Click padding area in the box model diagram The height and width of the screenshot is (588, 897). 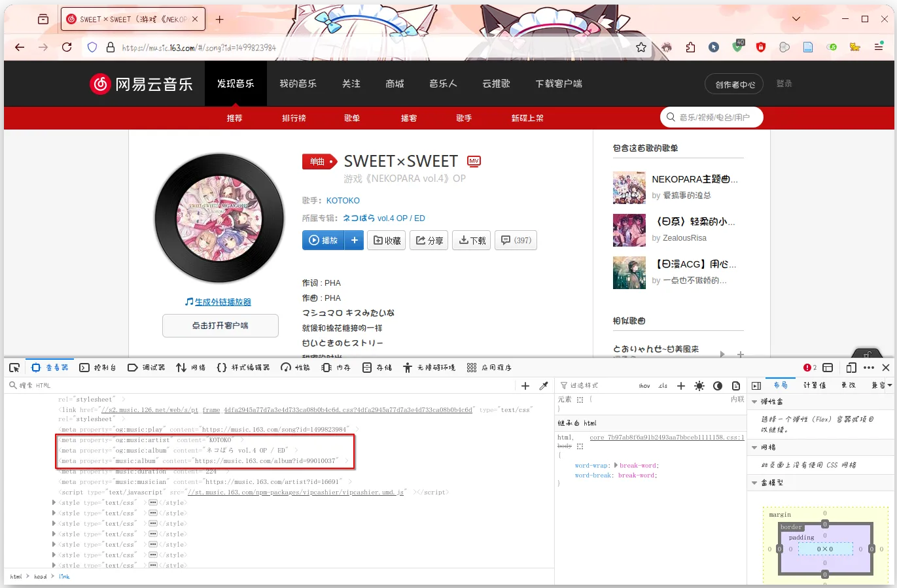803,538
